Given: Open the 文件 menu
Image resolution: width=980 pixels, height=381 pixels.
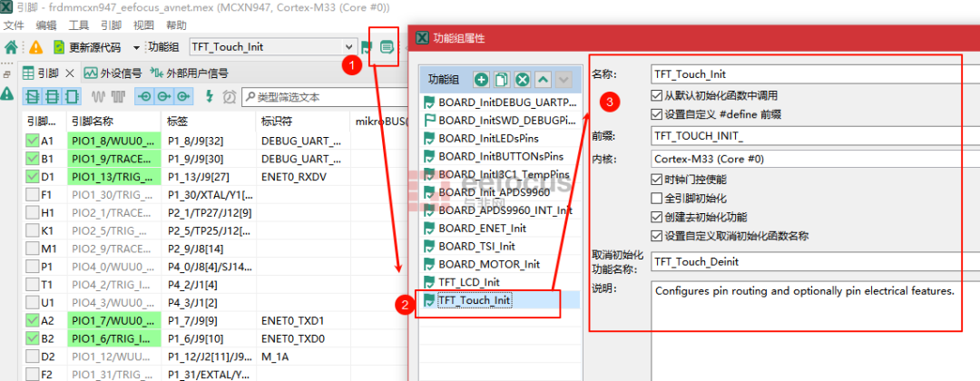Looking at the screenshot, I should click(14, 25).
